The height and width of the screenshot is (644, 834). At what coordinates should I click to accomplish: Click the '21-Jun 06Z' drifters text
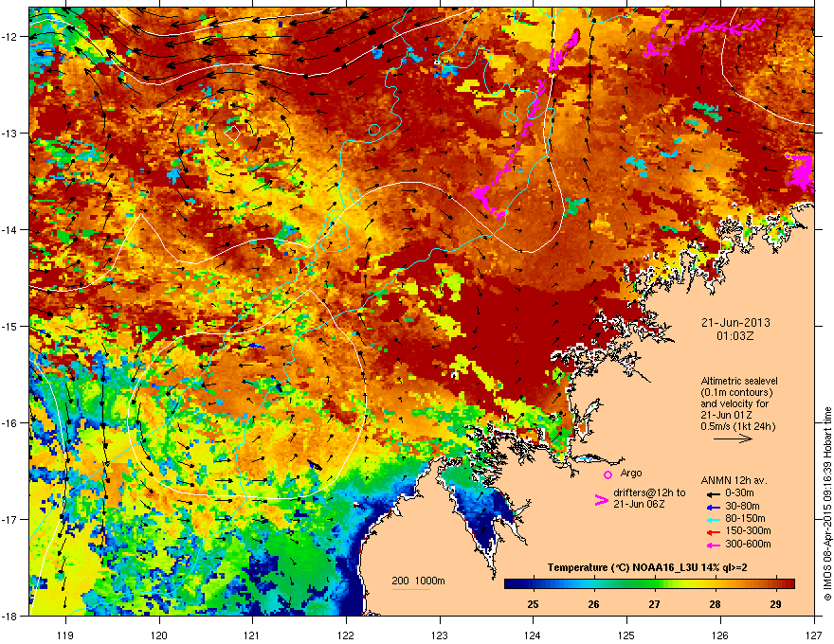tap(639, 504)
